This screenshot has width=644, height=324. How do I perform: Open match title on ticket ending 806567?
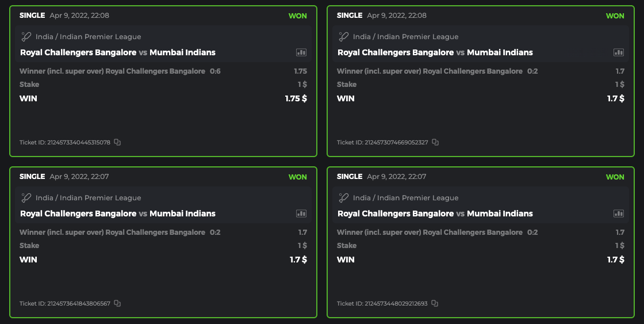tap(118, 214)
